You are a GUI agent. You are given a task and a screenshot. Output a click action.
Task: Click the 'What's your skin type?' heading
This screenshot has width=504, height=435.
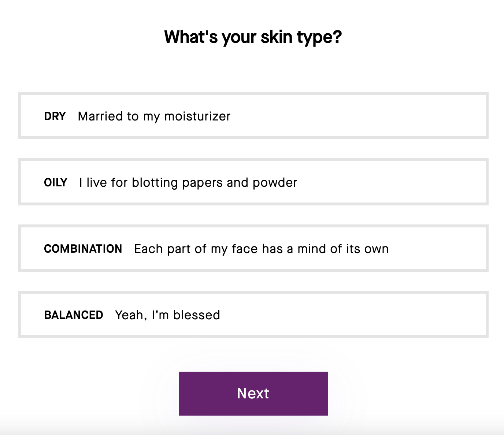coord(253,37)
